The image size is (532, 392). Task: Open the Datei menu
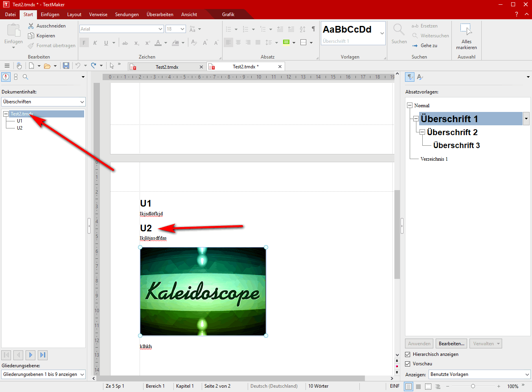pos(11,15)
